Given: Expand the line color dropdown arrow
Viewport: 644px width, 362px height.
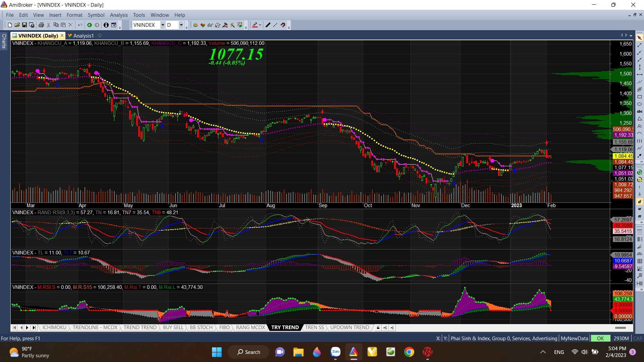Looking at the screenshot, I should 260,25.
